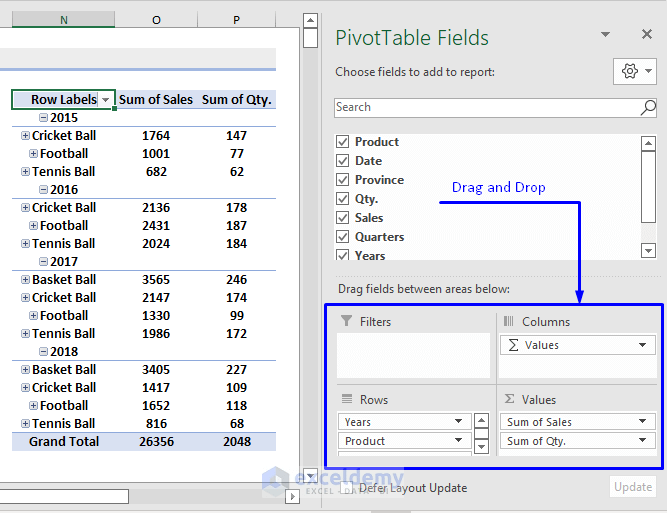Screen dimensions: 667x513
Task: Expand Tennis Ball under 2018
Action: tap(26, 423)
